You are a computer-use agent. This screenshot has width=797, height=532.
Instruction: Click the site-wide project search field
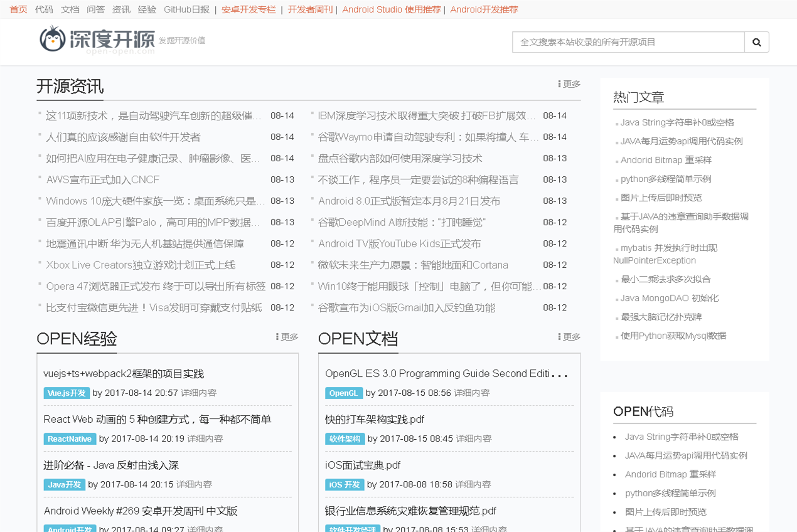pyautogui.click(x=628, y=42)
